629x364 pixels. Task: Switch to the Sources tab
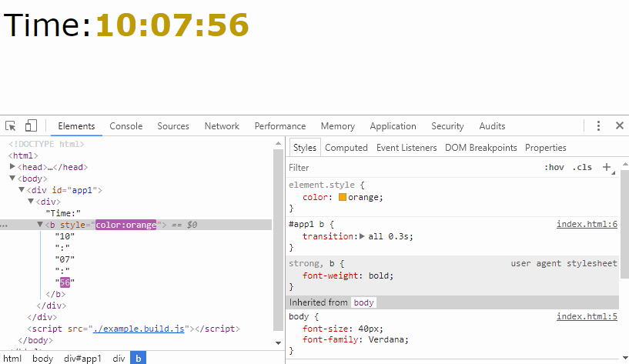[x=173, y=126]
